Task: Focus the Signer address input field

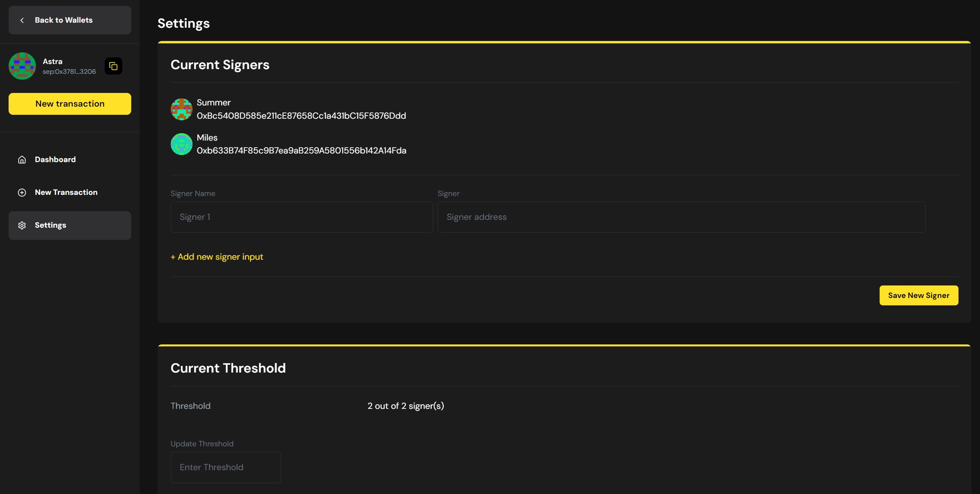Action: coord(681,217)
